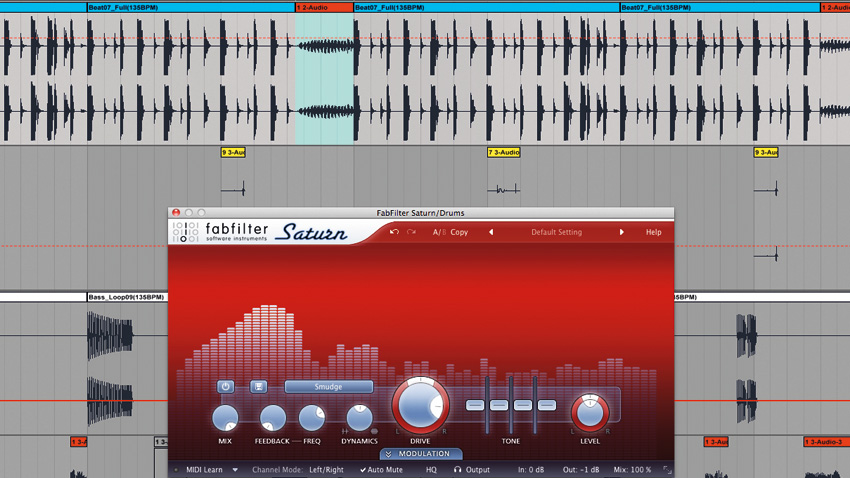Select the first Beat07_Full(135BPM) clip header
Screen dimensions: 850x478
(191, 8)
